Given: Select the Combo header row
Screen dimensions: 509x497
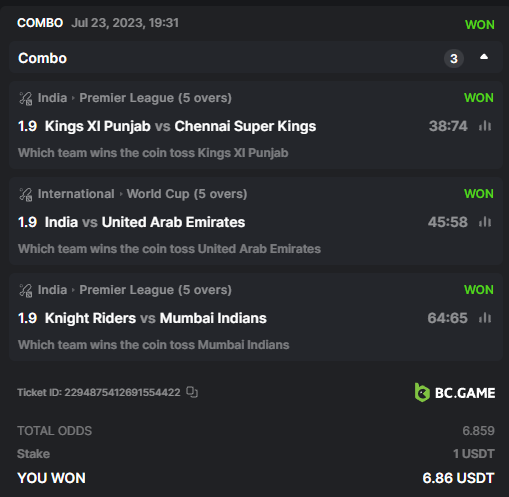Looking at the screenshot, I should (x=256, y=57).
